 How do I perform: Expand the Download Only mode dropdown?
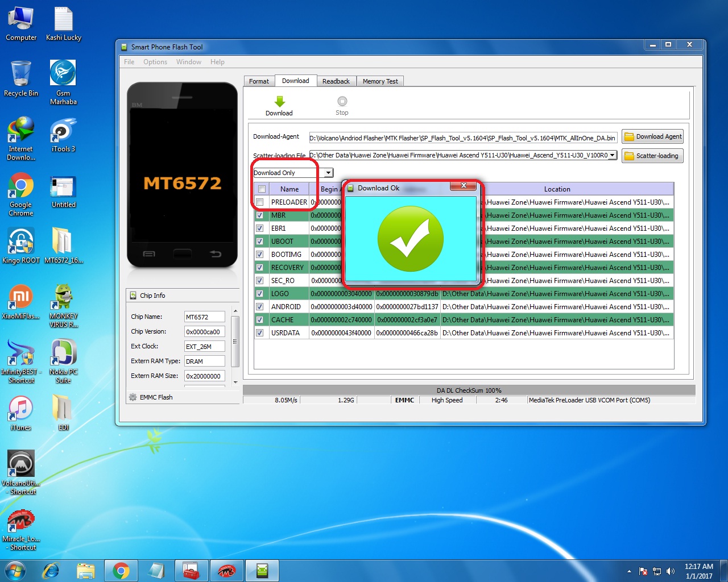coord(329,173)
